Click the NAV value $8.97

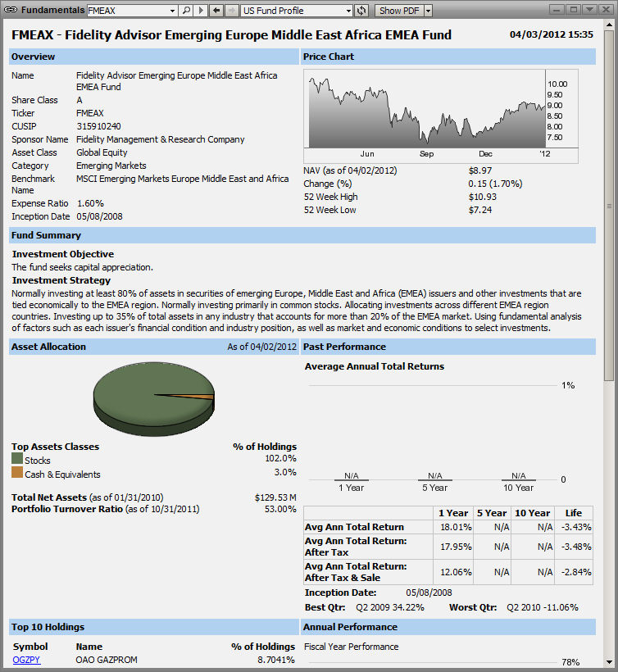(480, 170)
